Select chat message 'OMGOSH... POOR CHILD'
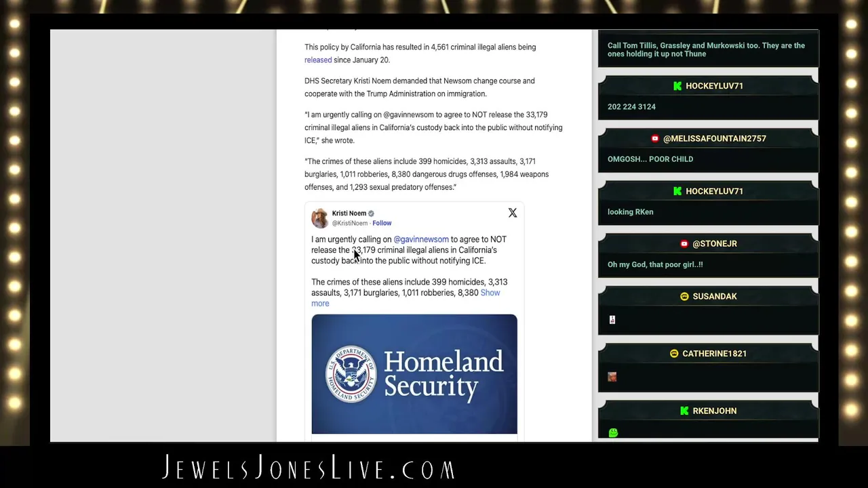Image resolution: width=868 pixels, height=488 pixels. point(650,159)
